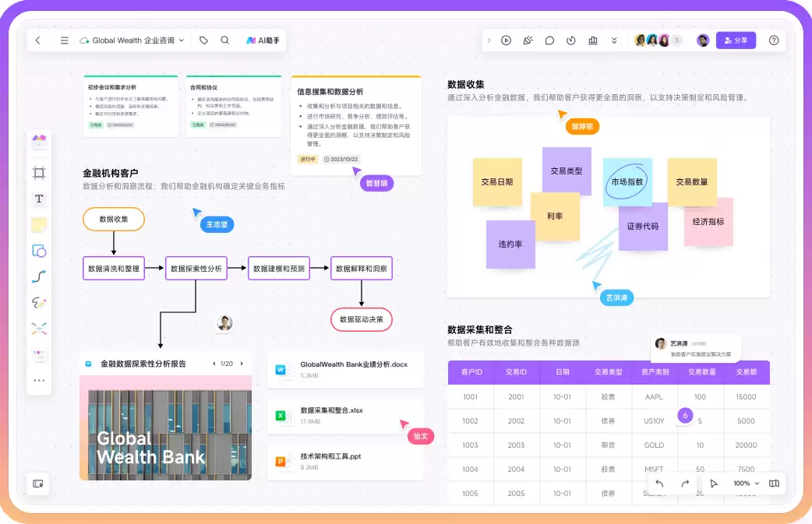Open more tools ellipsis in sidebar
Viewport: 812px width, 524px height.
pos(39,380)
